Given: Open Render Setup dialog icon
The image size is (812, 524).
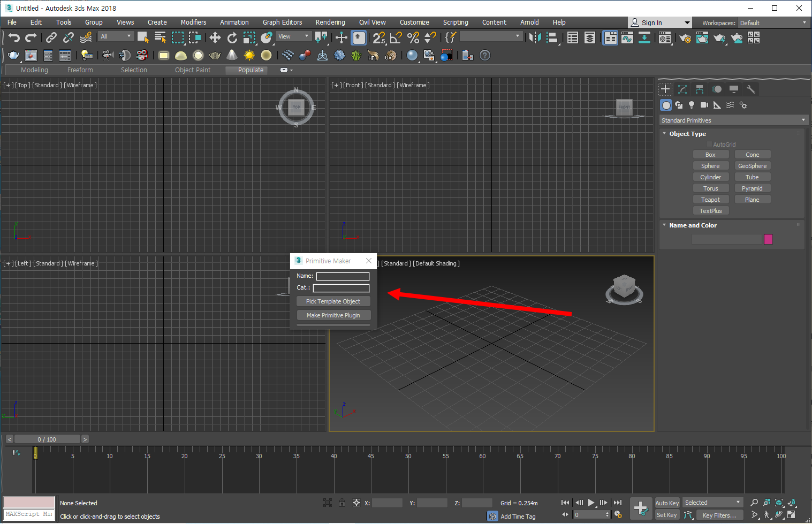Looking at the screenshot, I should tap(685, 37).
